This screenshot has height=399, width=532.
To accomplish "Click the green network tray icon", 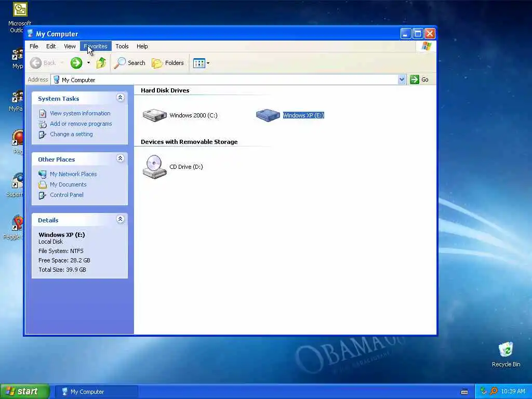I will coord(483,392).
